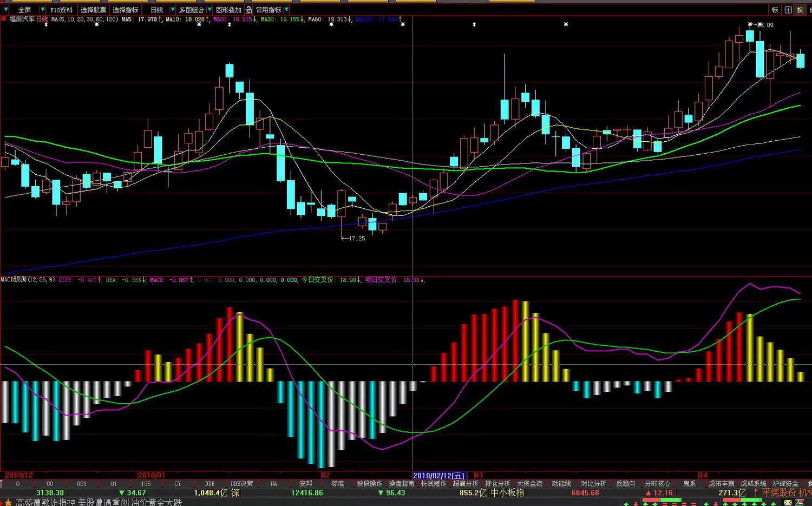
Task: Switch to the 波段操作 tab
Action: point(369,484)
